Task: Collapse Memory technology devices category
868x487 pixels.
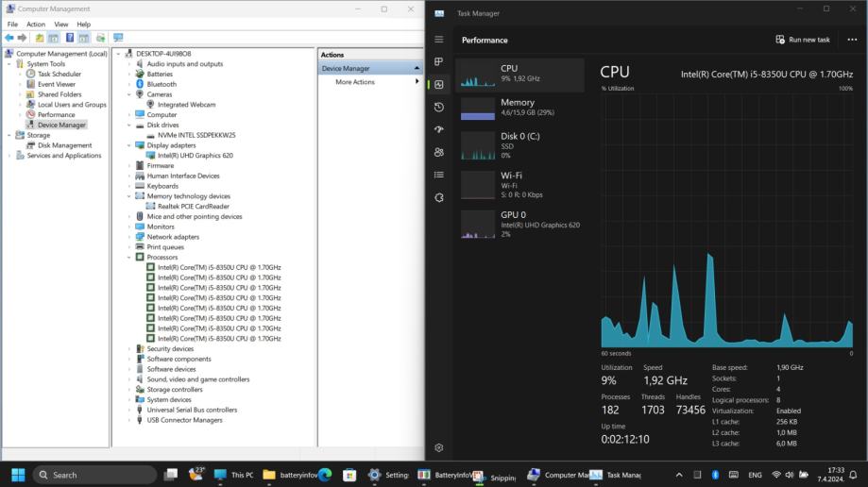Action: [x=129, y=196]
